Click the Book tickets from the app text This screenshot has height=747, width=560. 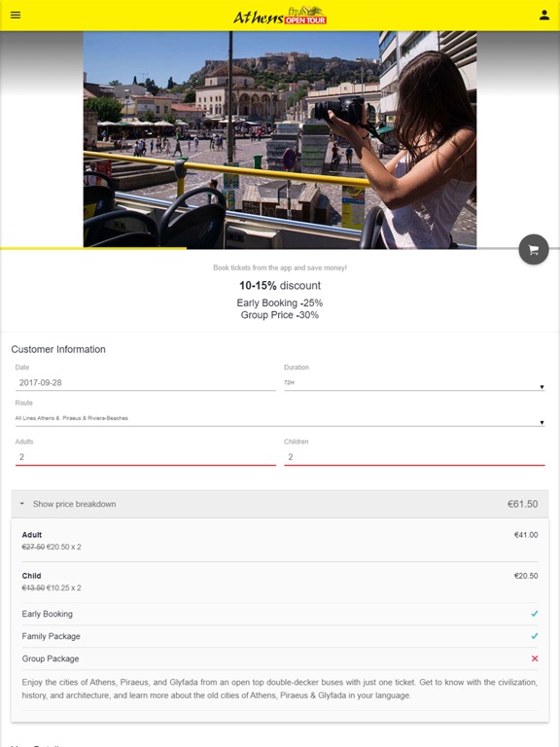[280, 267]
